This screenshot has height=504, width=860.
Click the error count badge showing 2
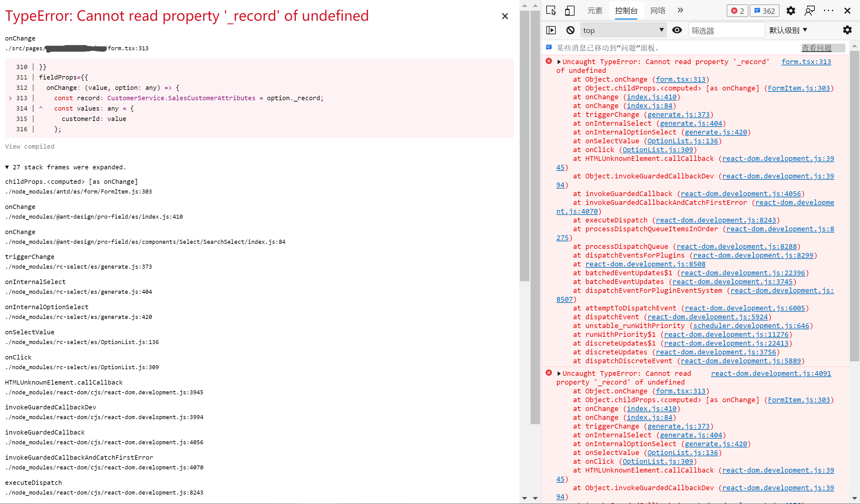[x=737, y=11]
